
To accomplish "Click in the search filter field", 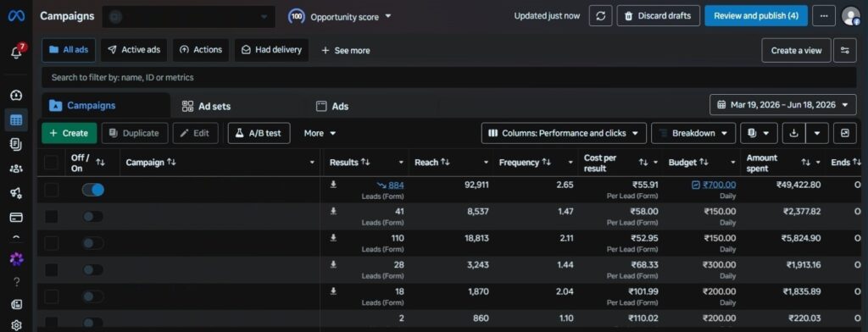I will [448, 77].
